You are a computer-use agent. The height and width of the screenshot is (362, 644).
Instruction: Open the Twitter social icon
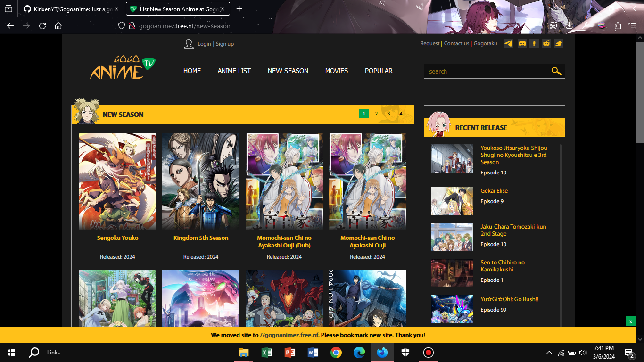[559, 43]
